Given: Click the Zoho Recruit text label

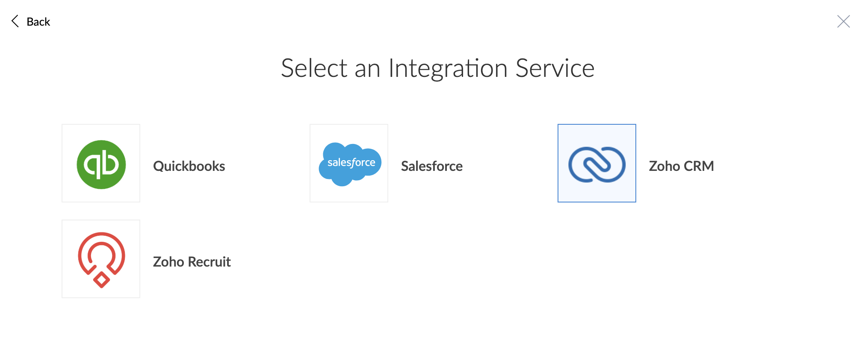Looking at the screenshot, I should click(x=192, y=261).
